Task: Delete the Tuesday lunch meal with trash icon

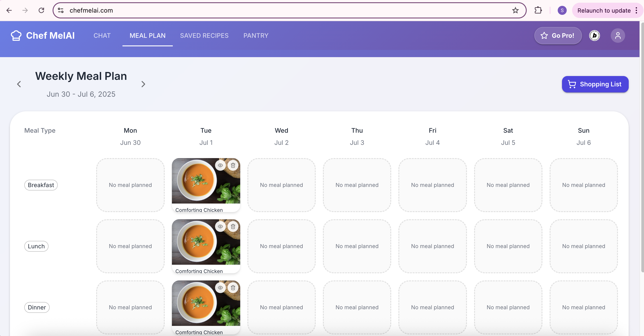Action: tap(233, 226)
